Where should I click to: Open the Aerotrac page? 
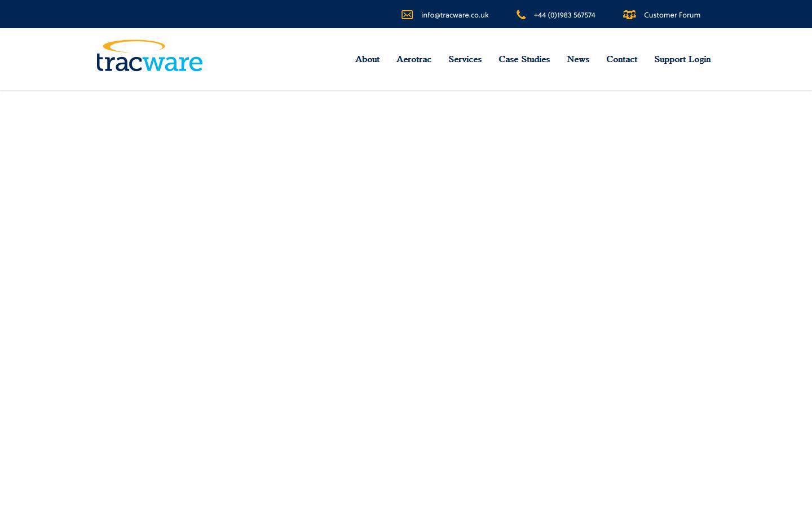(x=413, y=59)
